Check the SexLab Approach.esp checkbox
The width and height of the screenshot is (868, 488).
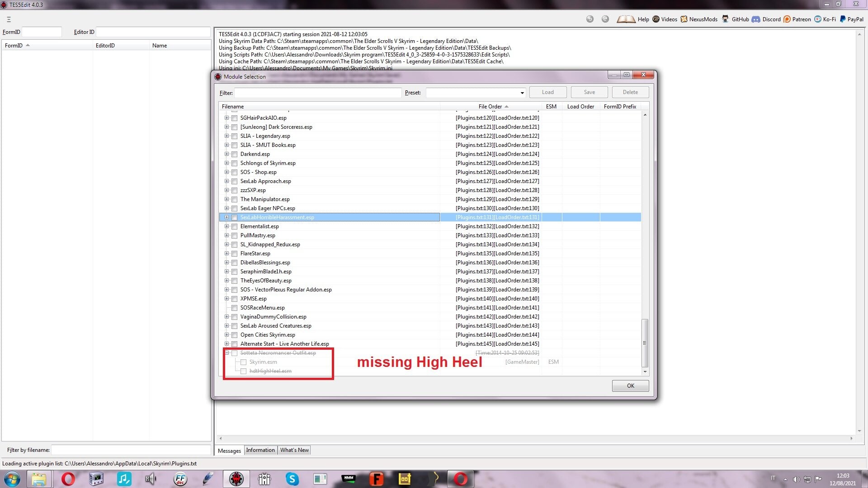(234, 181)
